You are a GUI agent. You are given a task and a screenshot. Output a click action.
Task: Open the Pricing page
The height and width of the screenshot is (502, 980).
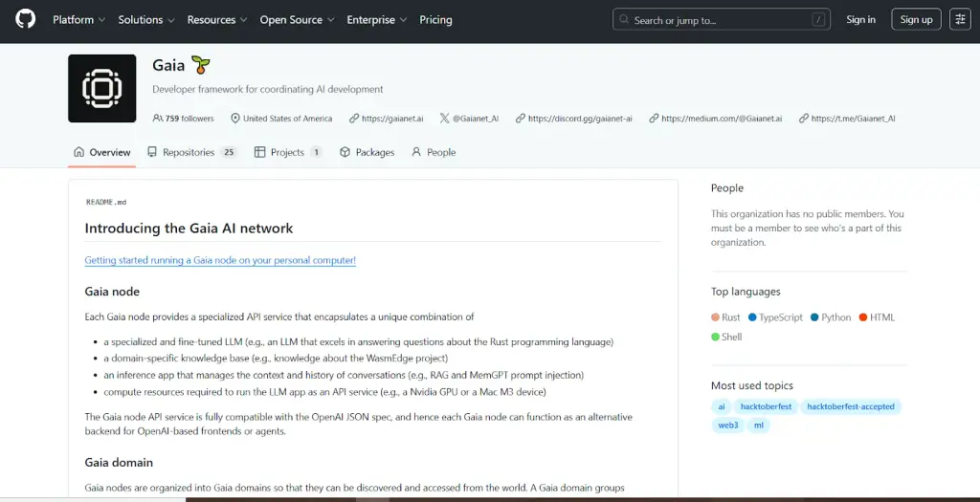(435, 20)
